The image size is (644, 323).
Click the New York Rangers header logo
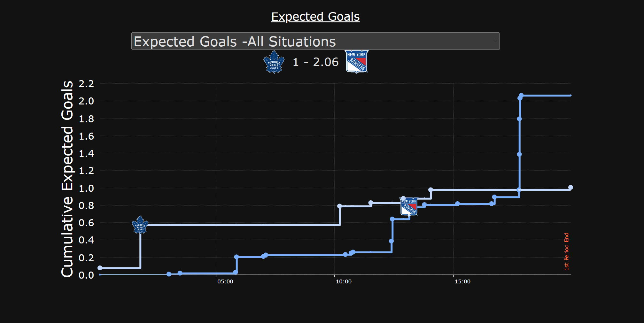[357, 61]
